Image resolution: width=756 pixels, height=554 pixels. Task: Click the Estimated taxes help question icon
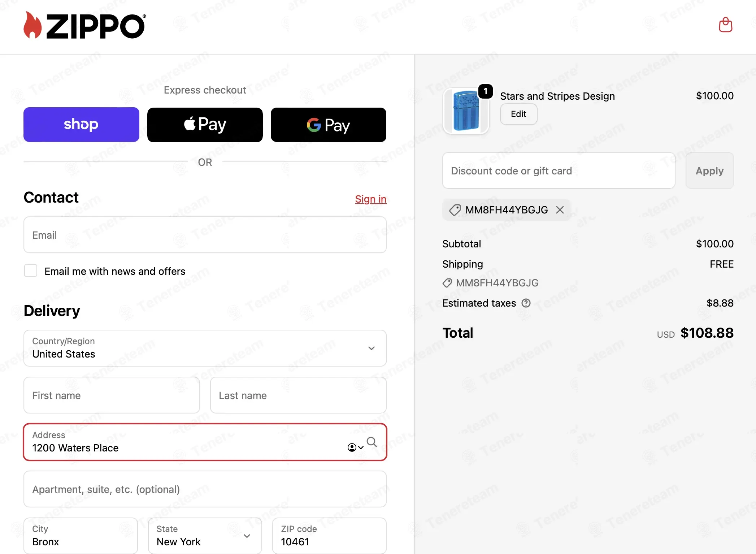(x=526, y=303)
